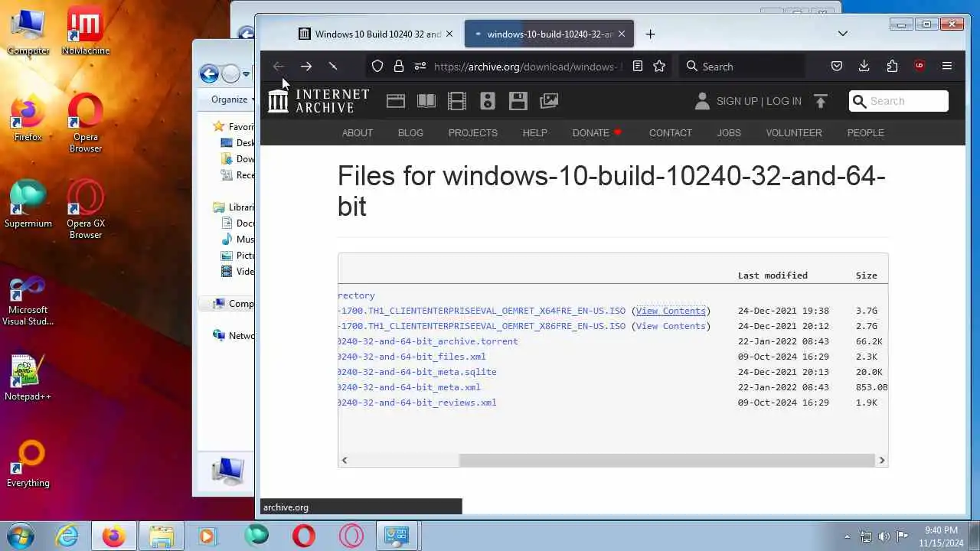Click the file listing horizontal scrollbar thumb

pos(667,460)
